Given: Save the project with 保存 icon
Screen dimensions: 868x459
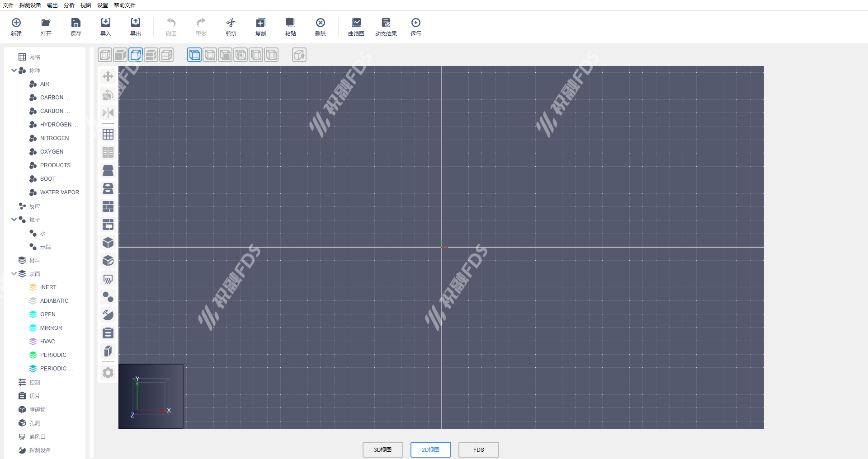Looking at the screenshot, I should [76, 27].
